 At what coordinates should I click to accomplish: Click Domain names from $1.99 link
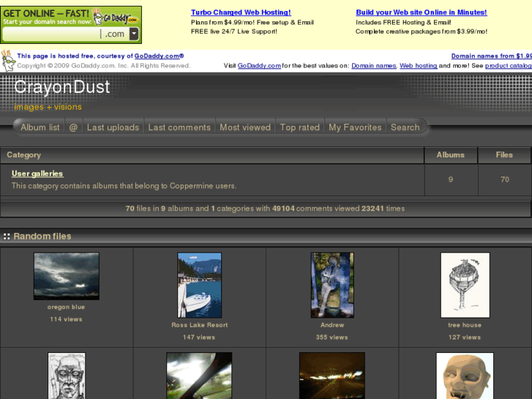point(491,56)
